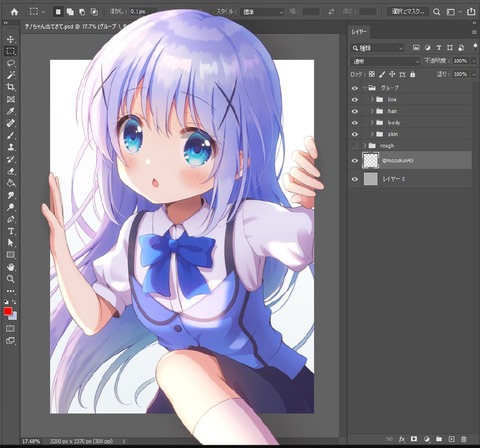Click the Home icon in options bar
This screenshot has width=480, height=448.
tap(14, 12)
